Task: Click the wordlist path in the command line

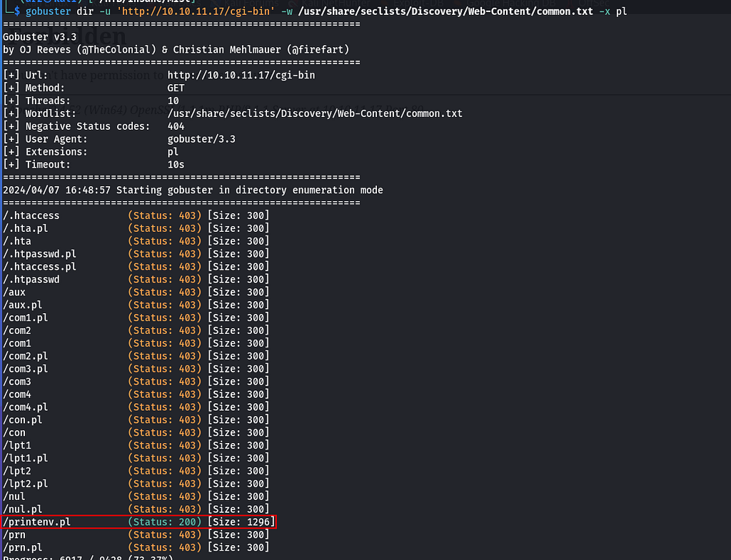Action: pyautogui.click(x=445, y=11)
